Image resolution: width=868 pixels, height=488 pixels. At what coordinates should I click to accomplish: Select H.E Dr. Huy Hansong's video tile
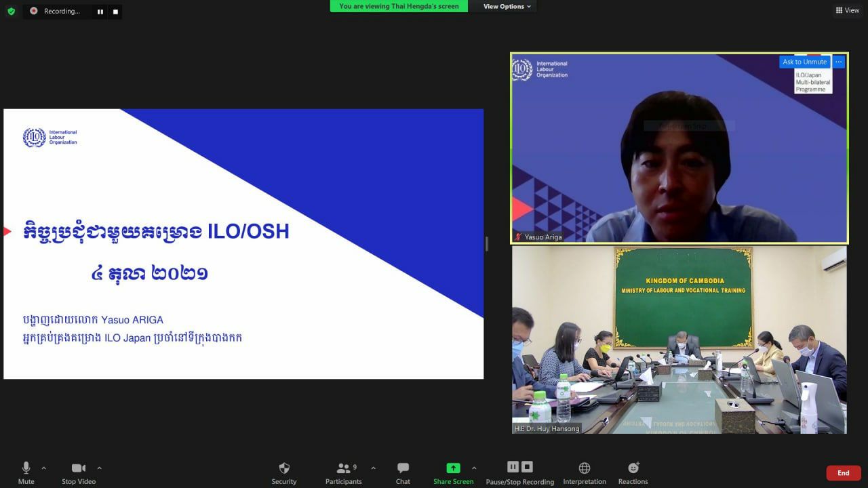coord(679,340)
